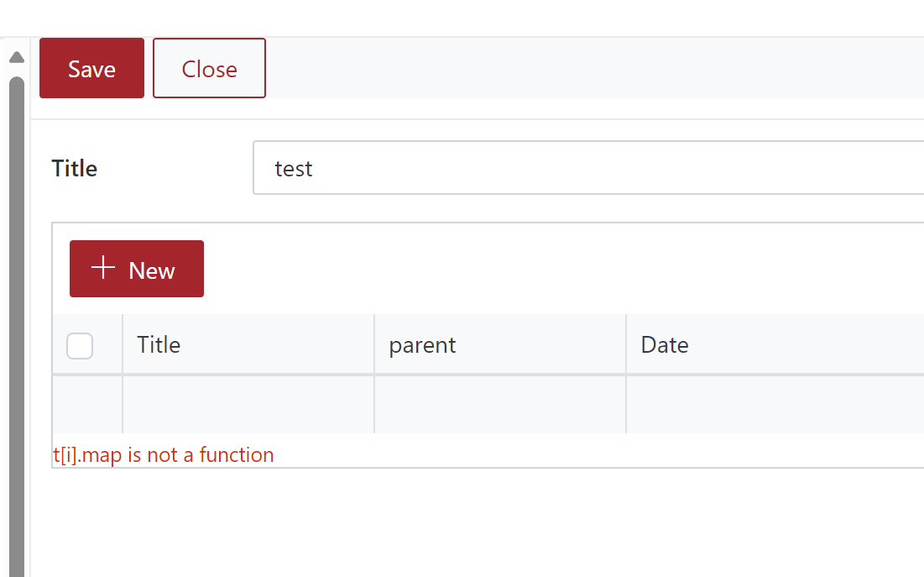The height and width of the screenshot is (577, 924).
Task: Click the bold Title field label
Action: click(75, 168)
